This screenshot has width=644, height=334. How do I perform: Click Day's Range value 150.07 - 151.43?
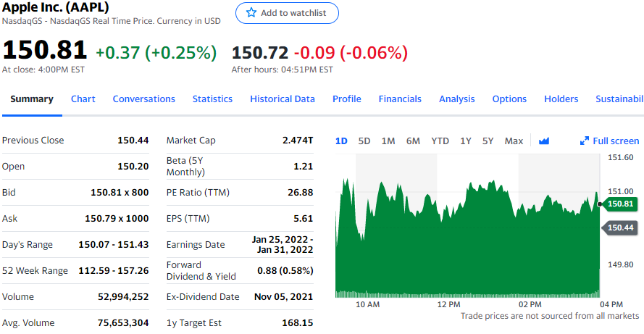113,244
